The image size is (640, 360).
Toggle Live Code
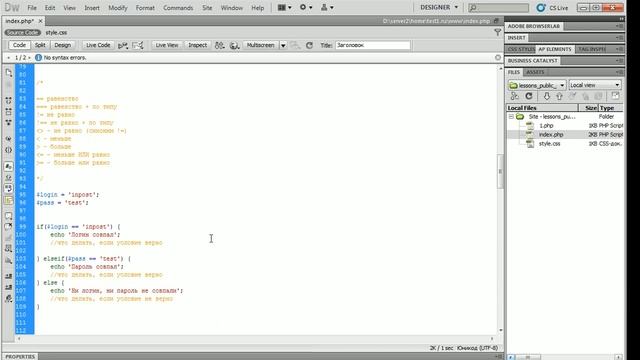point(98,45)
